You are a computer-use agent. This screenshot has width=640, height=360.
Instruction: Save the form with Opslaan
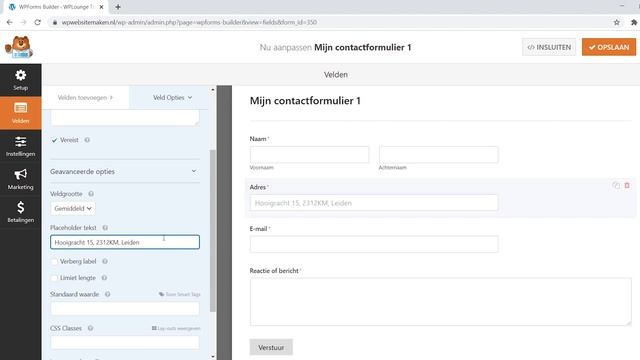[x=609, y=47]
